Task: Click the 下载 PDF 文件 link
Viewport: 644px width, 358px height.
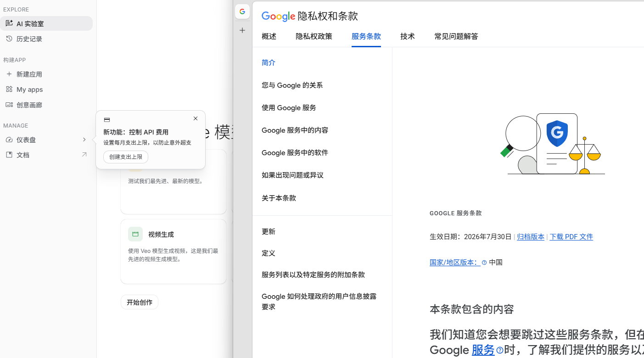Action: pos(571,237)
